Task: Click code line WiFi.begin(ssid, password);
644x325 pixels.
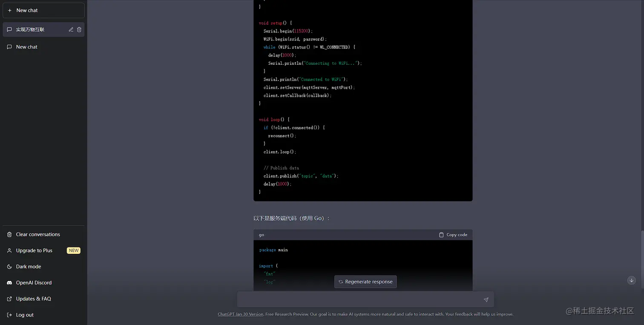Action: (x=295, y=39)
